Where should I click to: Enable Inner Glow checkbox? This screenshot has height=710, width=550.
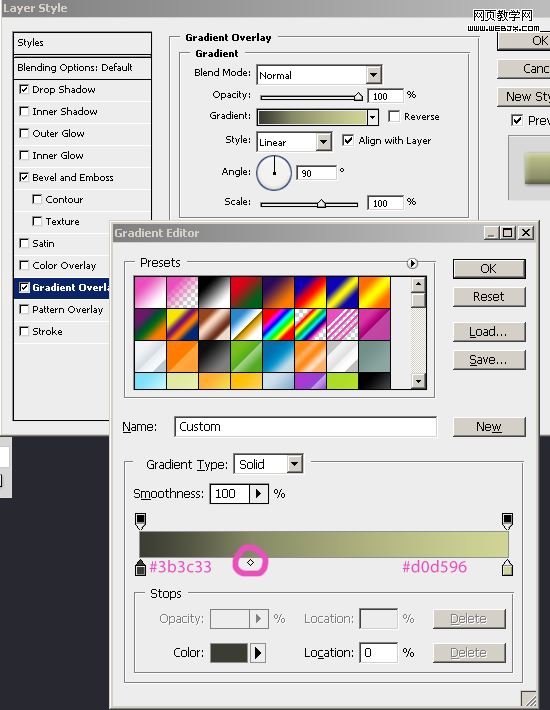[24, 155]
